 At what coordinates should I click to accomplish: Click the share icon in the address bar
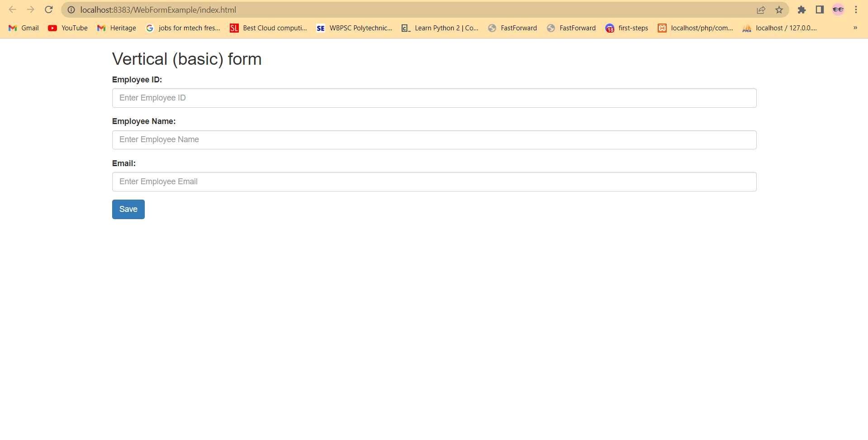[x=762, y=10]
